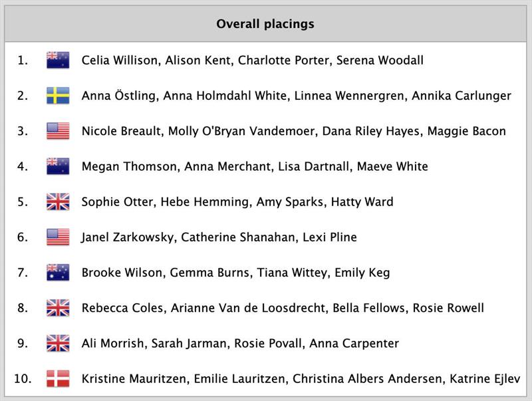Open Celia Willison team entry
Screen dimensions: 532x401
point(253,61)
